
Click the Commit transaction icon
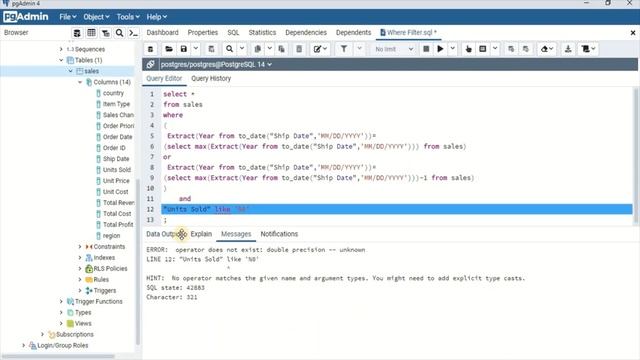coord(511,49)
